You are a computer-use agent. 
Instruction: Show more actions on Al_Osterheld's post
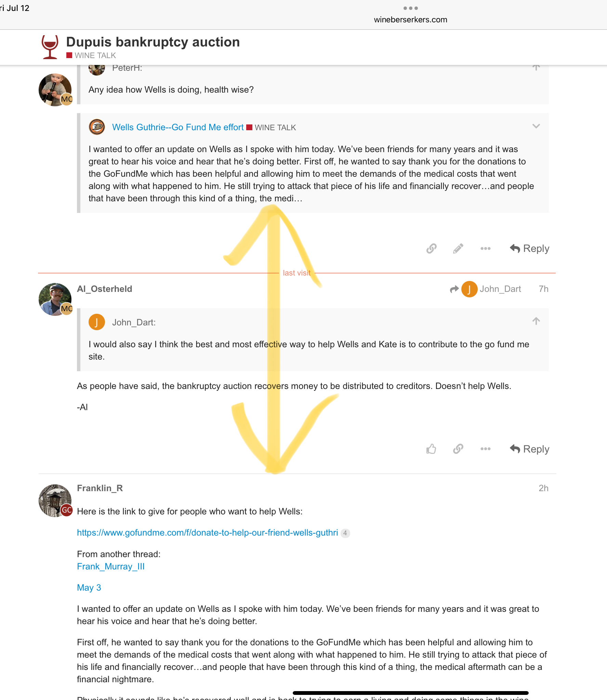pyautogui.click(x=485, y=449)
